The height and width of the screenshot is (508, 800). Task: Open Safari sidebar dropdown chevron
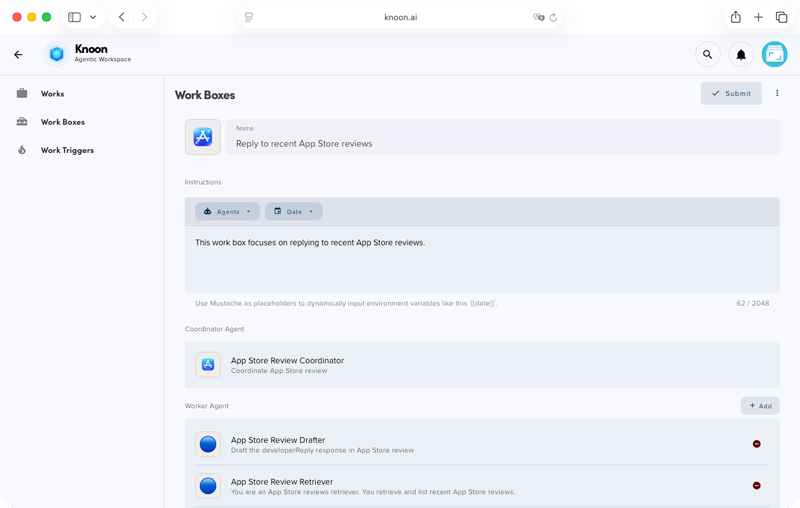pos(93,17)
